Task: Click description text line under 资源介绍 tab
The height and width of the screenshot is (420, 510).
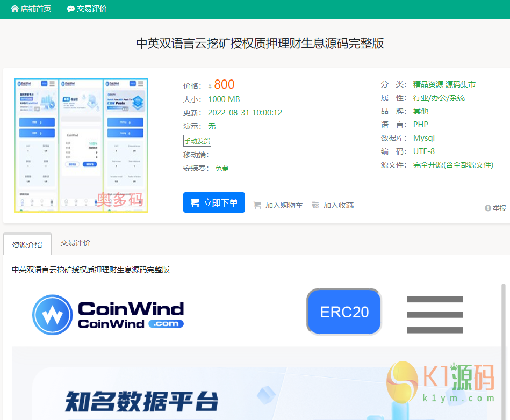Action: (x=91, y=270)
